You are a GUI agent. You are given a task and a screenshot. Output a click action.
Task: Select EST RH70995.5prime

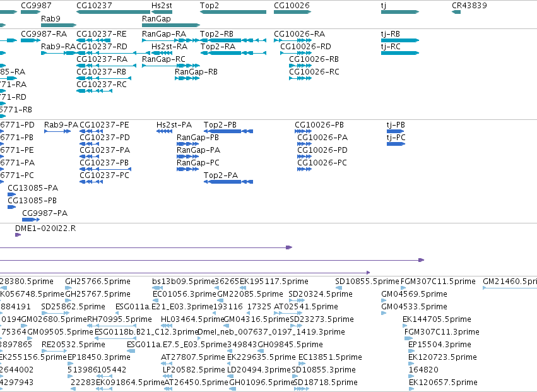(119, 319)
